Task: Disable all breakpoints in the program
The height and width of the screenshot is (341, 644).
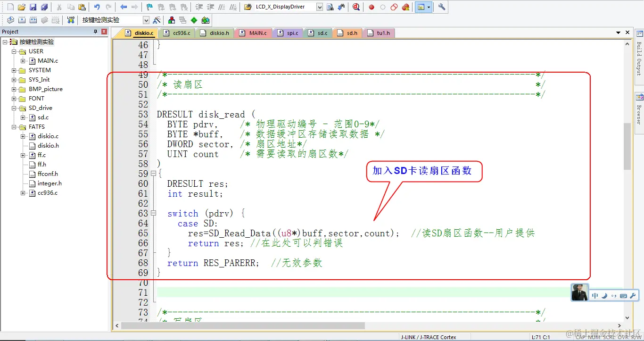Action: (x=394, y=7)
